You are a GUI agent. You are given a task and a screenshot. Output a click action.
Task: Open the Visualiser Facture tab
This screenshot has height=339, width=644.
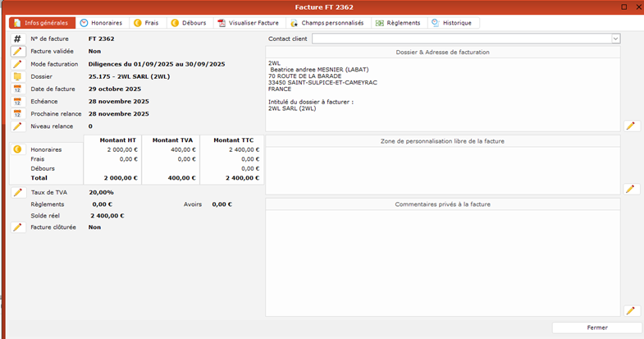pos(246,23)
